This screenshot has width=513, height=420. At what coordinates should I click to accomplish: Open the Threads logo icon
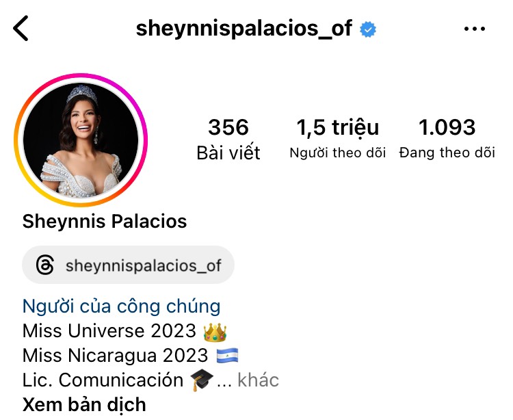(45, 265)
